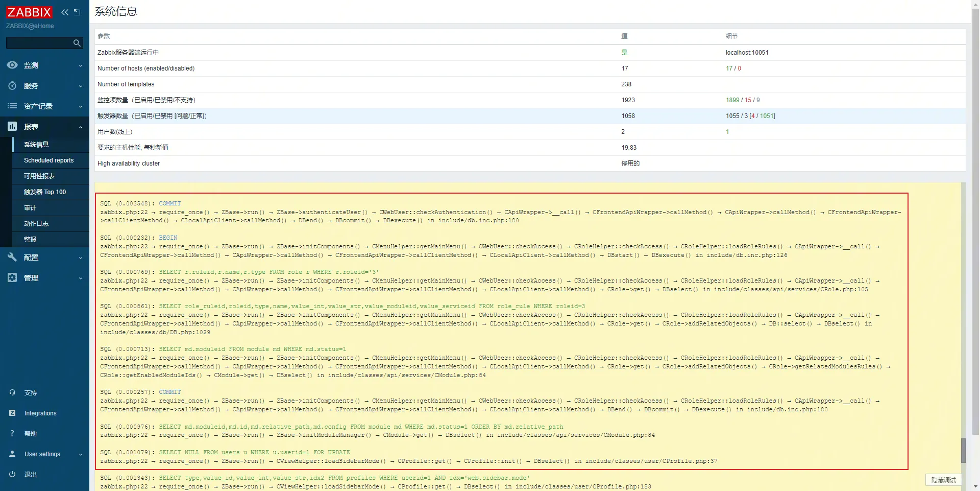This screenshot has width=980, height=491.
Task: Click the sidebar search input field
Action: tap(39, 43)
